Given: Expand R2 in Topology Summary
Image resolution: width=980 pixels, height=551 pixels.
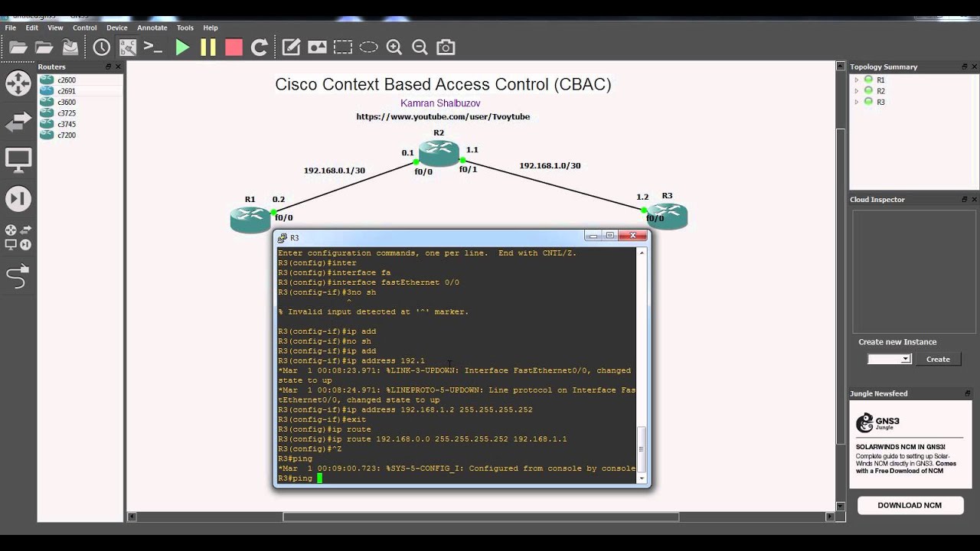Looking at the screenshot, I should (857, 90).
